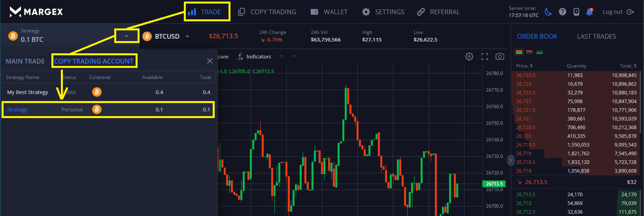The height and width of the screenshot is (216, 644).
Task: Collapse the strategy account selector arrow
Action: pos(127,36)
